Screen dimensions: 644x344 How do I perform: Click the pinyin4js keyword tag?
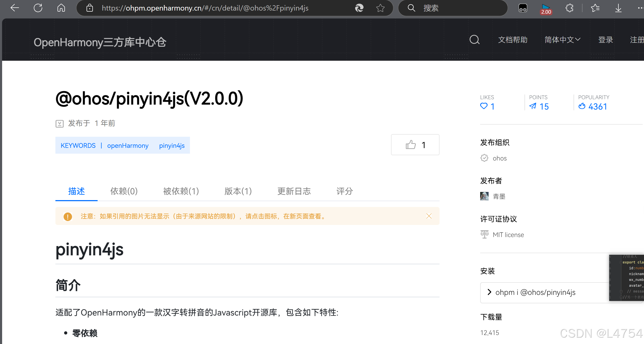click(x=172, y=146)
